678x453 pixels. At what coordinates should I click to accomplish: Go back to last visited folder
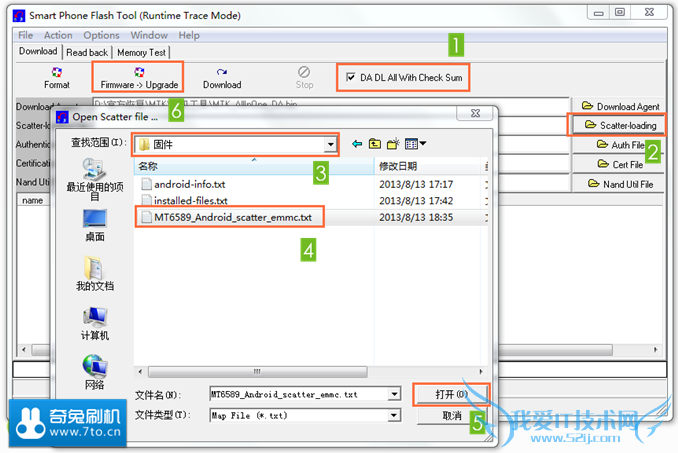click(x=357, y=144)
